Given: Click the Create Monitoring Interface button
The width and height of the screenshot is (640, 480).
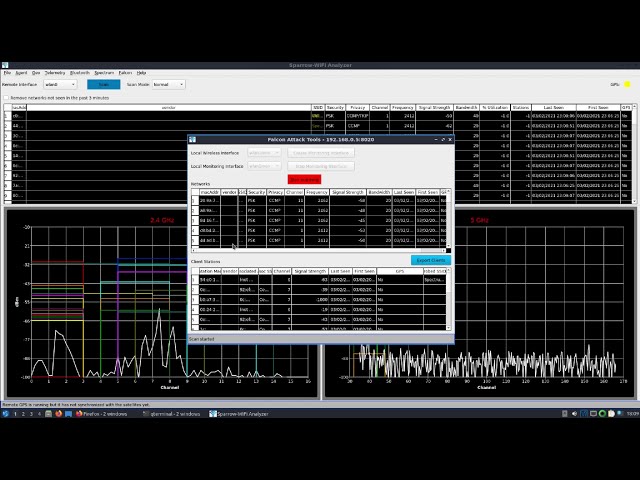Looking at the screenshot, I should 321,153.
